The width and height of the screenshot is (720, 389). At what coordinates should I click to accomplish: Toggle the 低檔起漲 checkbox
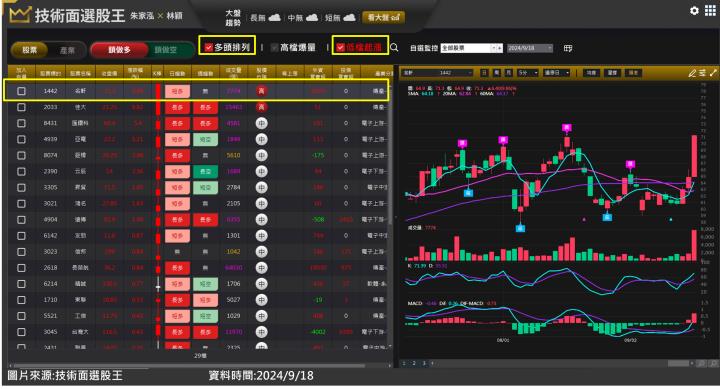pyautogui.click(x=340, y=47)
